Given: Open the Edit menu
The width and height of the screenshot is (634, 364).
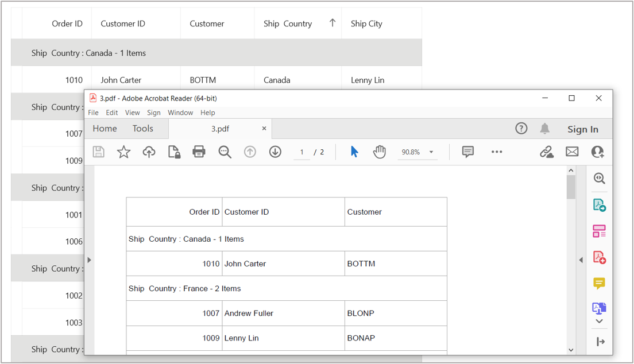Looking at the screenshot, I should coord(112,113).
